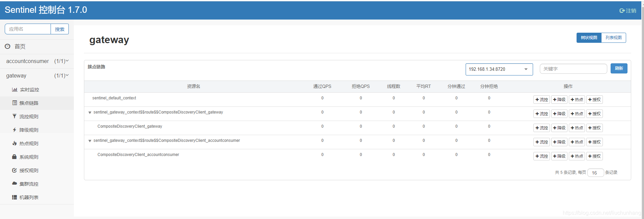Select the 簇点链路 sidebar list icon
The width and height of the screenshot is (644, 219).
click(x=14, y=103)
